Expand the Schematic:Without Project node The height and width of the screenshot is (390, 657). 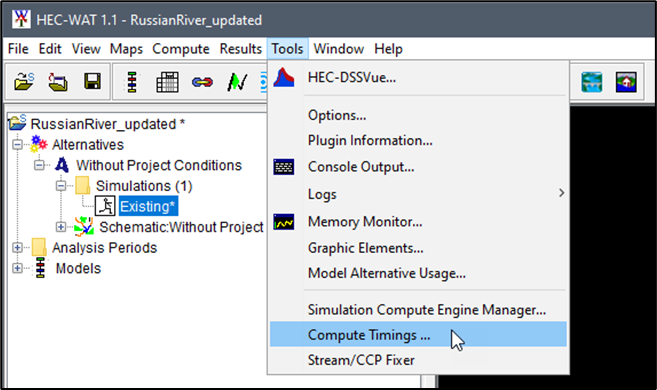61,227
